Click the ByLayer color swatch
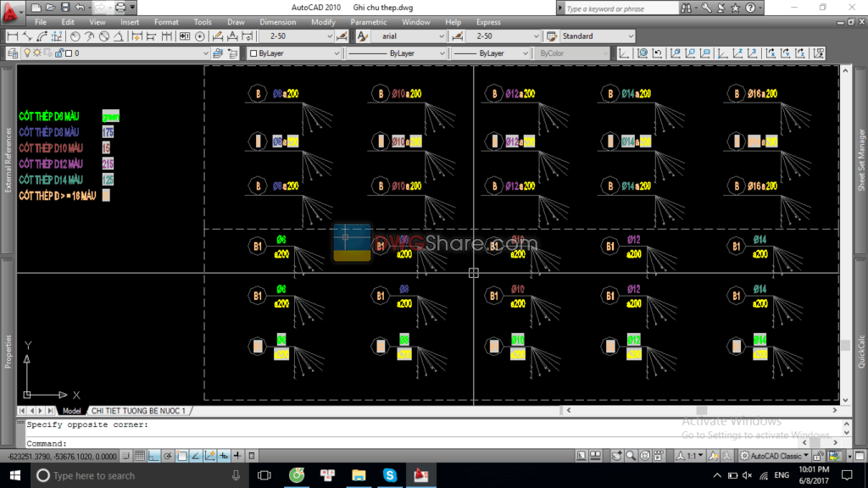The width and height of the screenshot is (868, 488). coord(252,53)
